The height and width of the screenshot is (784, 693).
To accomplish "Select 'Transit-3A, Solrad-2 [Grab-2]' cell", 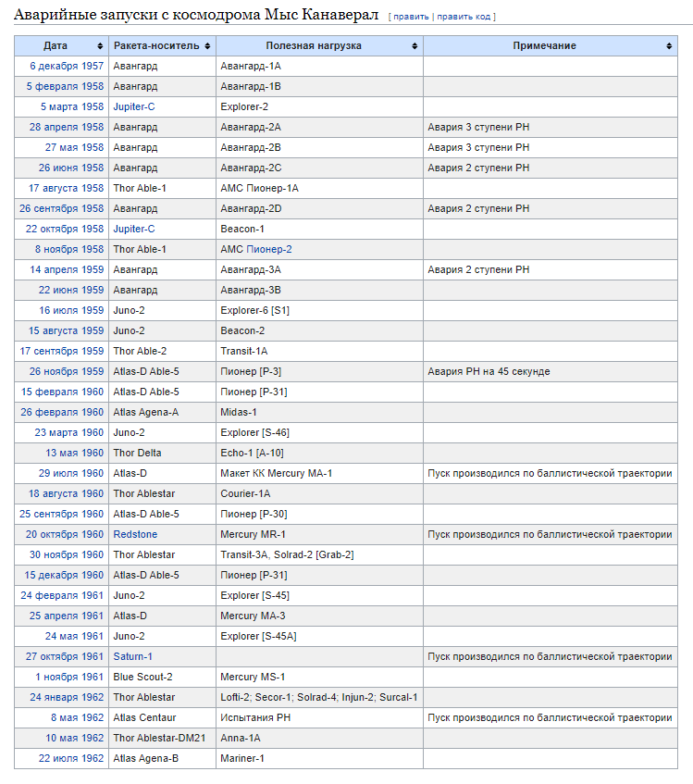I will tap(320, 555).
